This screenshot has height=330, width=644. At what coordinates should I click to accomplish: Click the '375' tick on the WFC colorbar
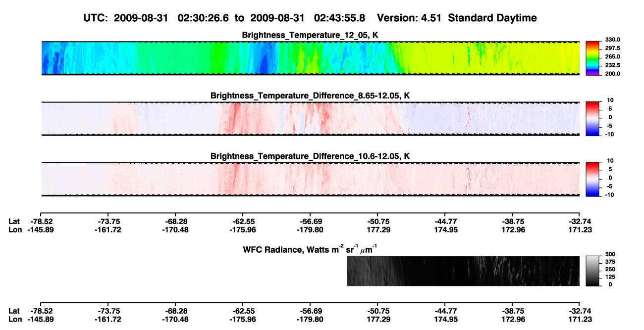[610, 262]
